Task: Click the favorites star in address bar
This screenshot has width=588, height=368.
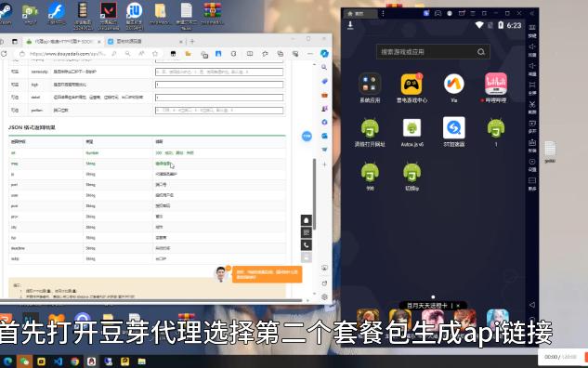Action: click(x=155, y=54)
